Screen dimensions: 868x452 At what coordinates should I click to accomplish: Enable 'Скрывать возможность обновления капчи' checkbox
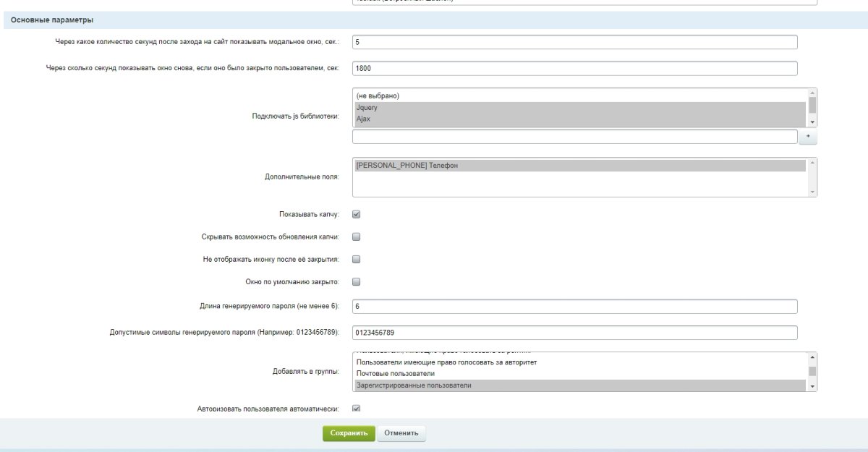(356, 236)
